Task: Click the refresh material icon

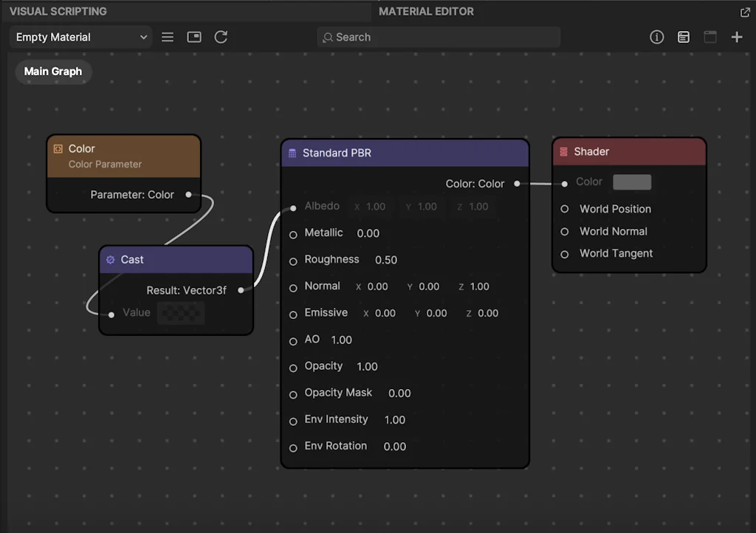Action: click(221, 36)
